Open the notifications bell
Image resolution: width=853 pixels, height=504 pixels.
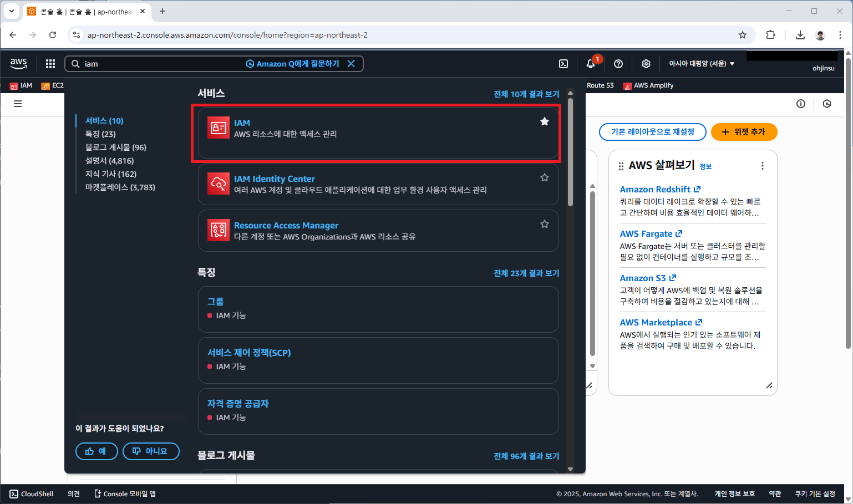(x=591, y=63)
